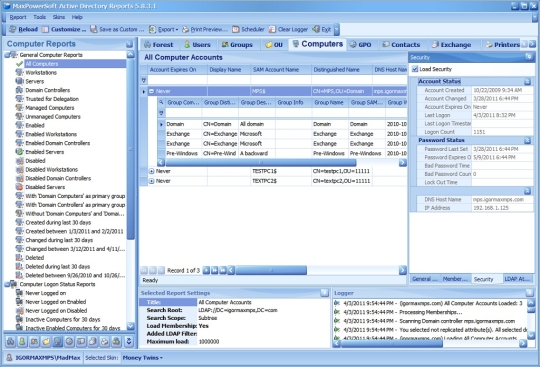This screenshot has height=367, width=540.
Task: Select the Disabled Servers report
Action: 45,187
